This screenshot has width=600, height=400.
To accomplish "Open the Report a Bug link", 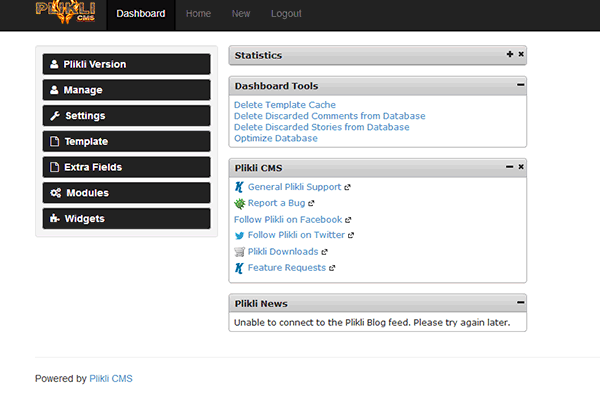I will coord(276,203).
